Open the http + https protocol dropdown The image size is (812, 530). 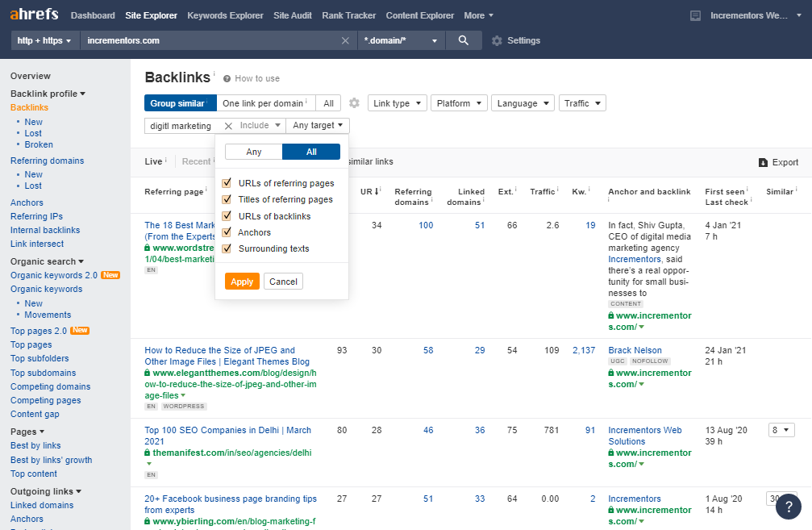pos(44,40)
